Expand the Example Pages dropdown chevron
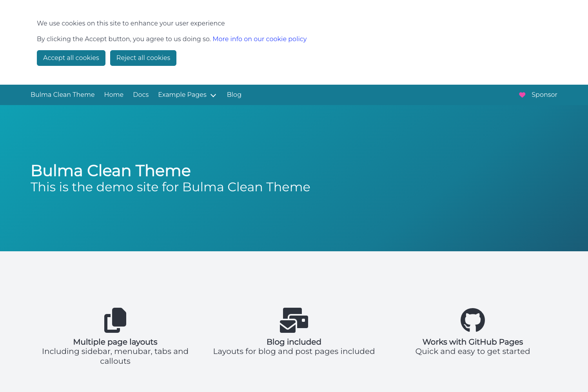Viewport: 588px width, 392px height. (213, 95)
